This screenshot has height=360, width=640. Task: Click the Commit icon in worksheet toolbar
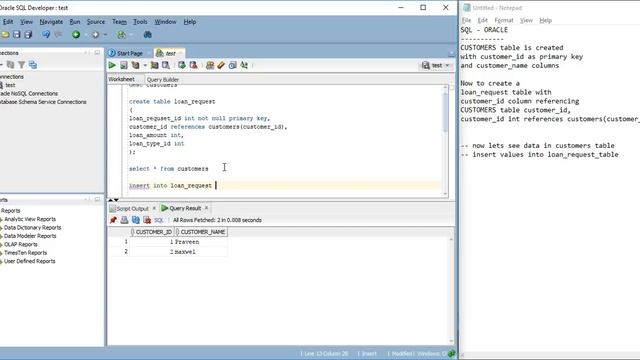point(182,65)
